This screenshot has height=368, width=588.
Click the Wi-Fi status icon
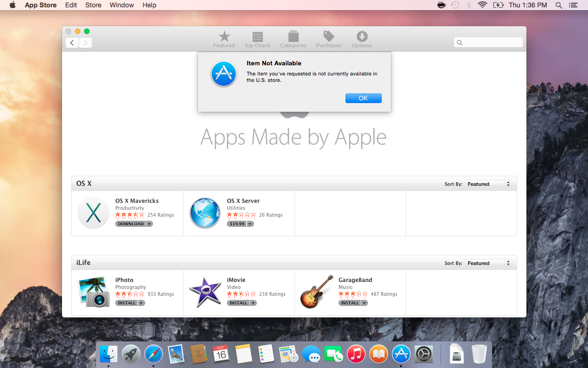click(x=482, y=5)
